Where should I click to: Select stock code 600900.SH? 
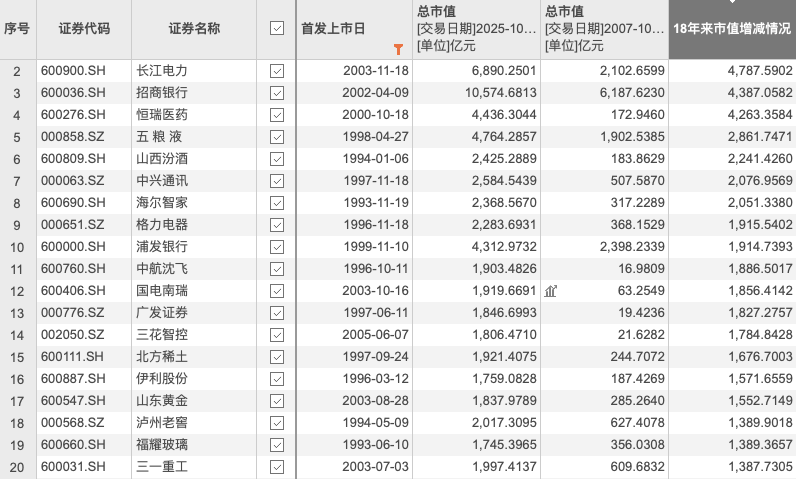(73, 71)
